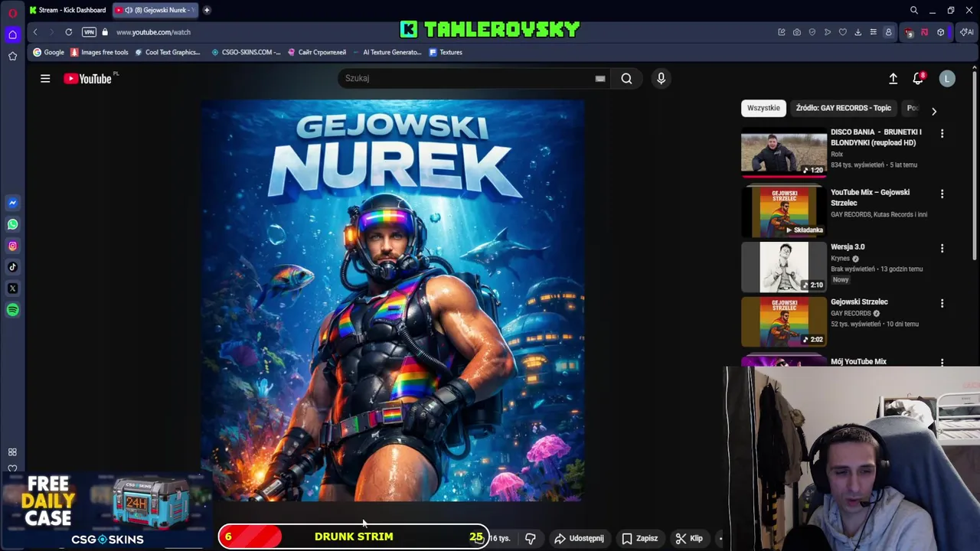Switch to Stream - Kick Dashboard tab
The image size is (980, 551).
point(67,10)
